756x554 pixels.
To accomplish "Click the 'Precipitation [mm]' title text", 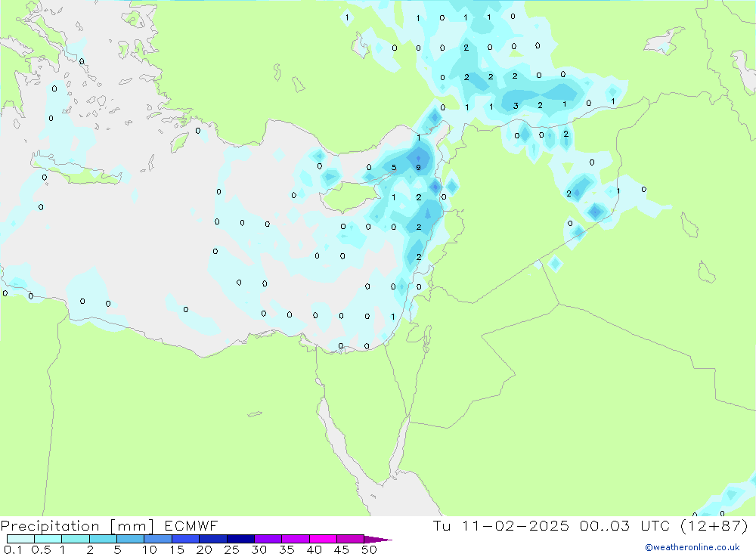I will tap(77, 526).
